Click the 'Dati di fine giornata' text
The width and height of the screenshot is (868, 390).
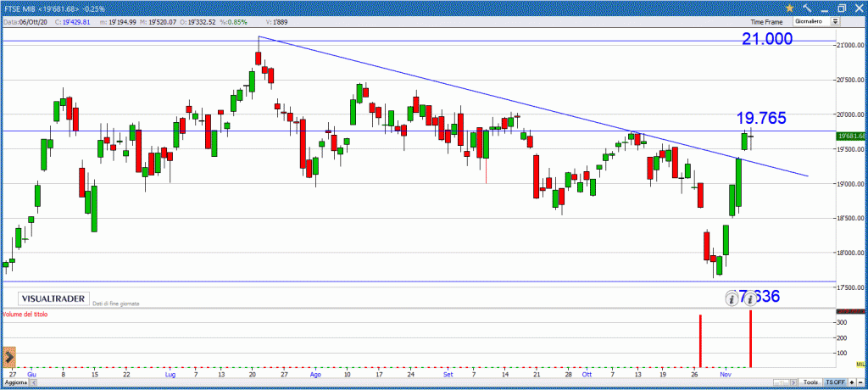pyautogui.click(x=115, y=304)
